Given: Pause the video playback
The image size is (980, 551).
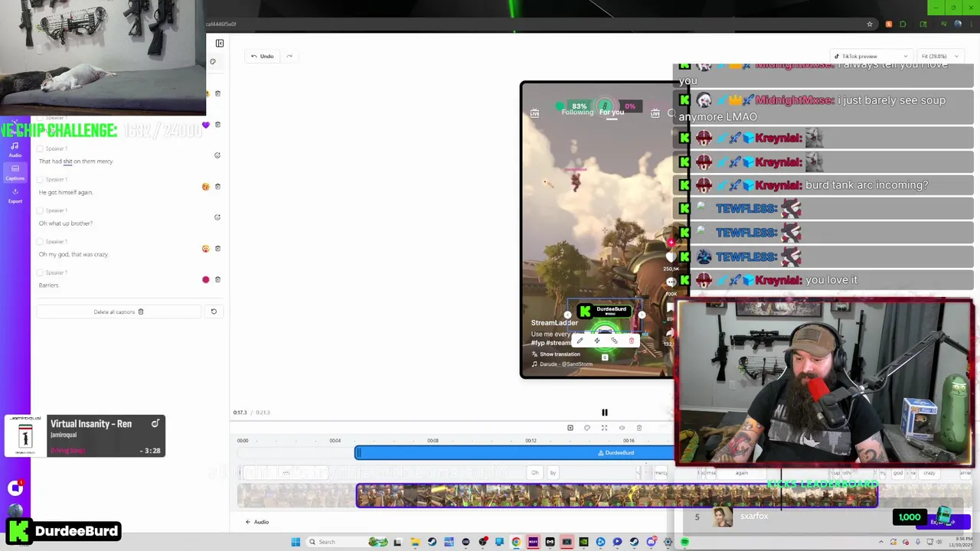Looking at the screenshot, I should click(x=604, y=412).
